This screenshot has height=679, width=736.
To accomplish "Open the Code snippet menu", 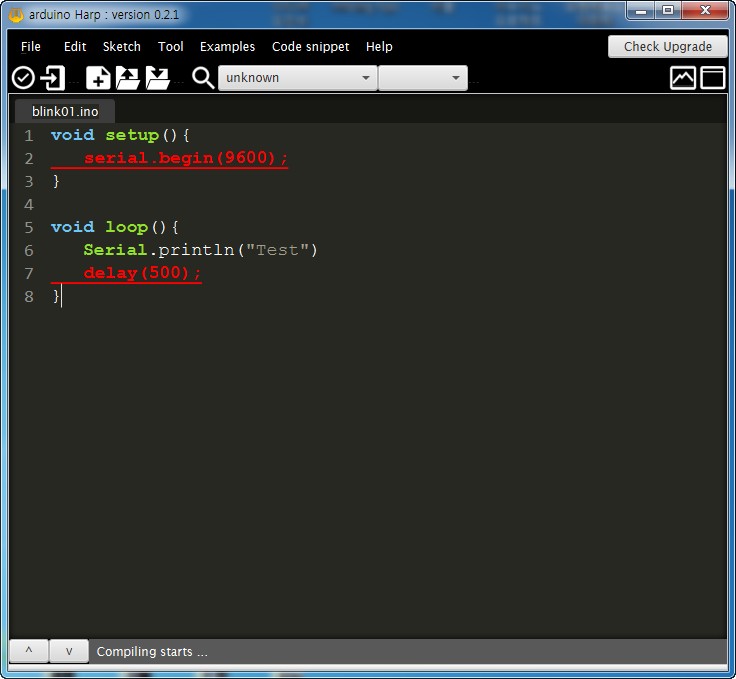I will 310,46.
